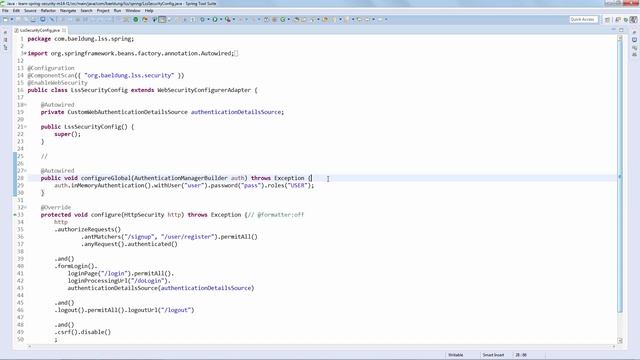Click 'csrf().disable()' on line 49

(84, 332)
